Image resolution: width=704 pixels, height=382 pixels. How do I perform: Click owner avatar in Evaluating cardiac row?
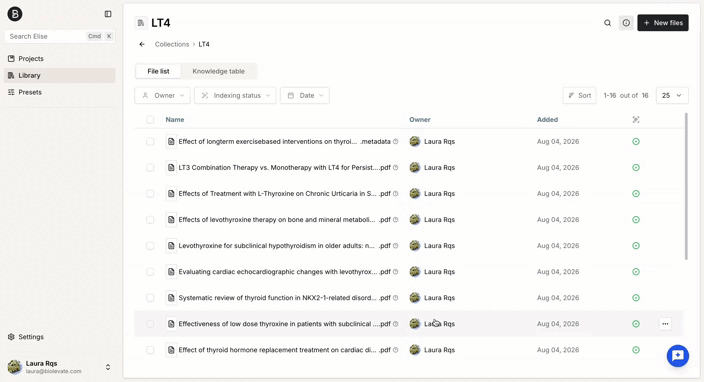click(x=415, y=272)
